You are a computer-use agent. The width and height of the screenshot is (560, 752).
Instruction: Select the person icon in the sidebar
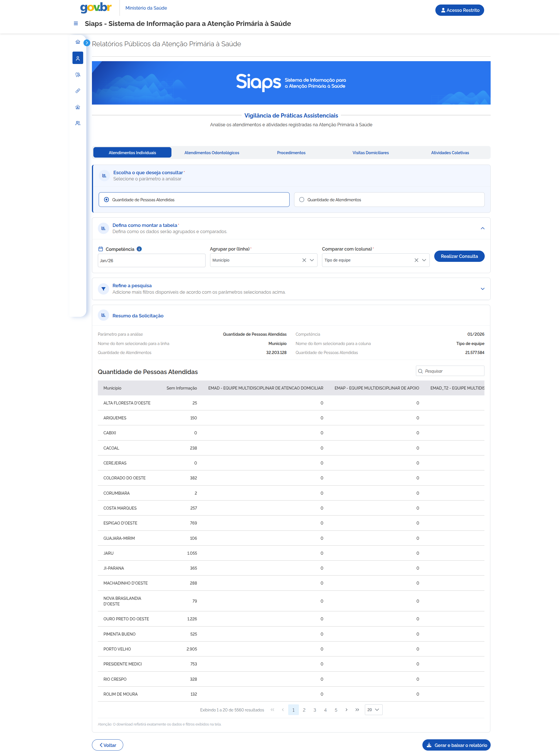click(x=78, y=58)
